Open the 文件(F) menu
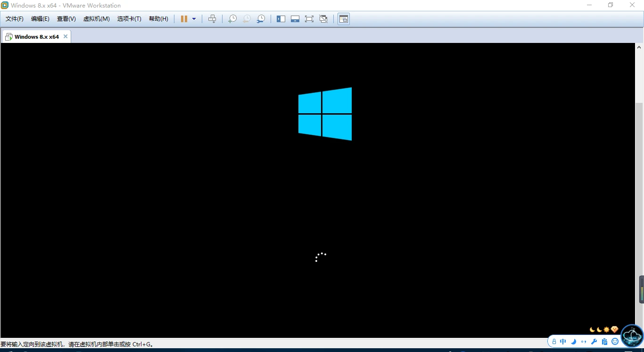 (15, 19)
